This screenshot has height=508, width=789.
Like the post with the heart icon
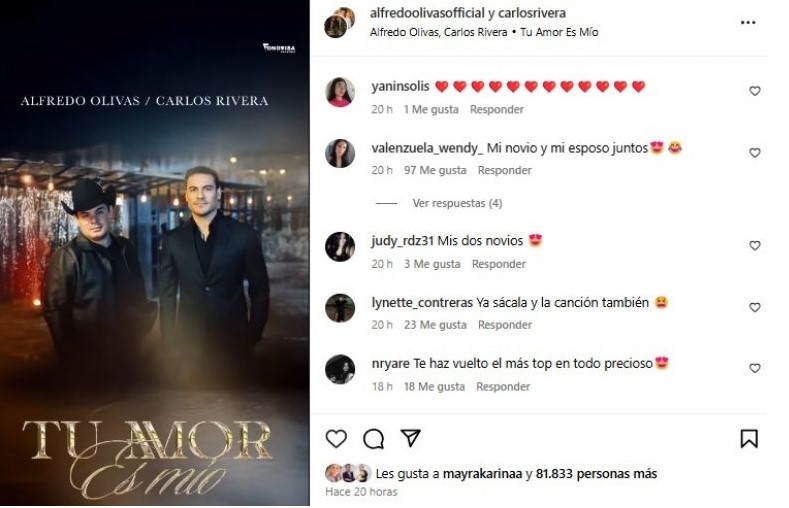(x=336, y=439)
